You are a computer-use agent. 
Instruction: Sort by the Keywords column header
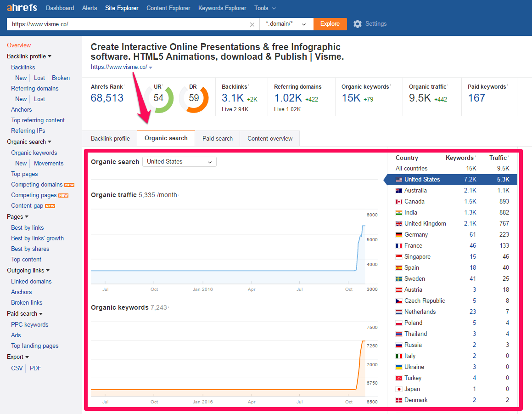tap(460, 158)
